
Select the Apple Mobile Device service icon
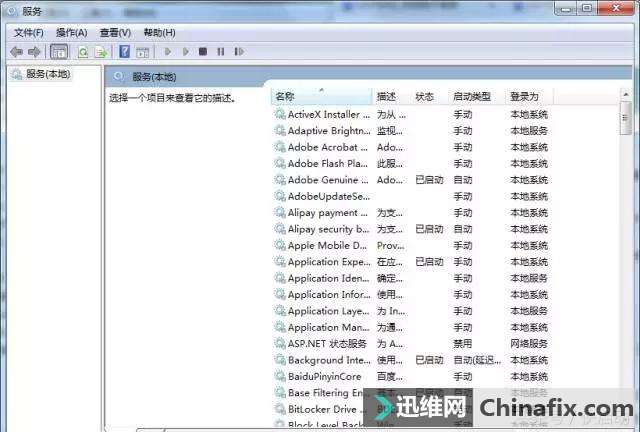(280, 245)
